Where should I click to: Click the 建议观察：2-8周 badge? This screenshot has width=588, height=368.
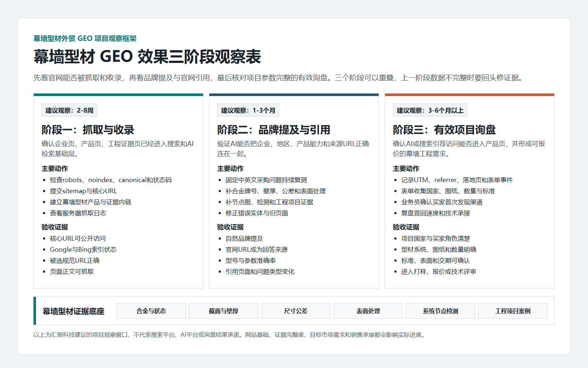[x=69, y=110]
